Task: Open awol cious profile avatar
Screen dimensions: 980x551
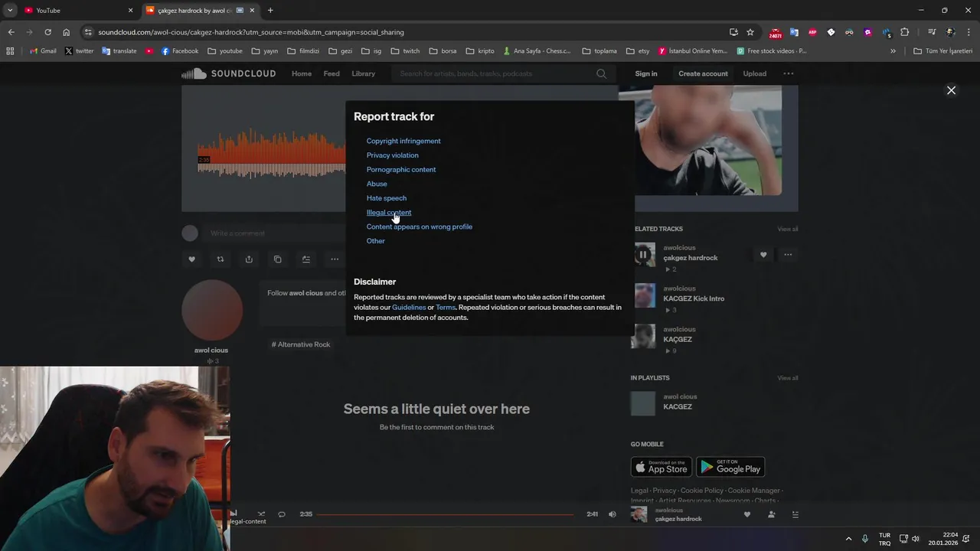Action: (x=212, y=310)
